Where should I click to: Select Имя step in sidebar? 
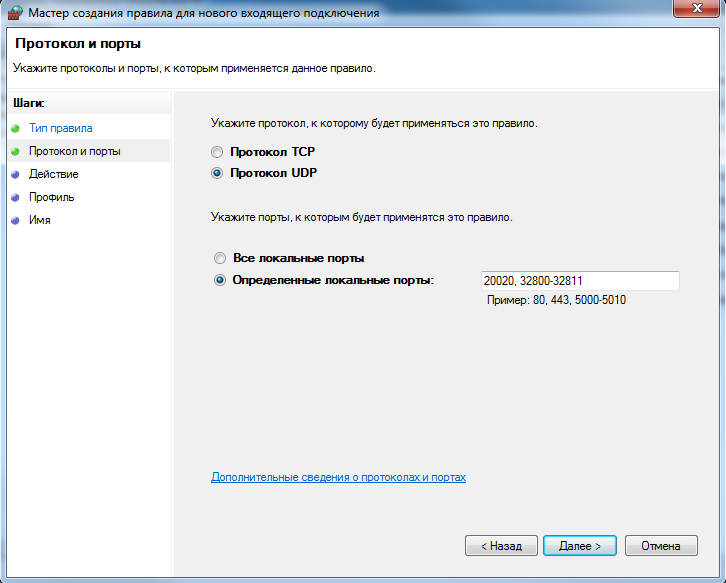coord(40,220)
